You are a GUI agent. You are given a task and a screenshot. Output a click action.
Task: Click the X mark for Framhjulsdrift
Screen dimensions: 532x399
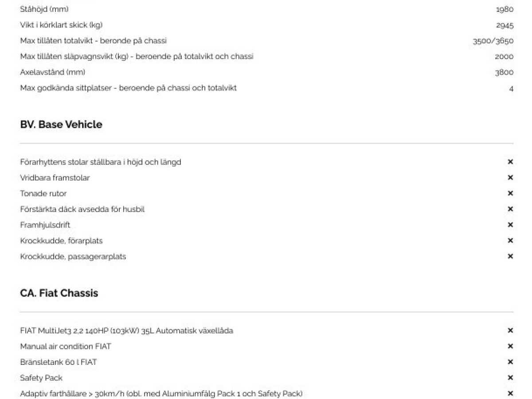click(510, 225)
